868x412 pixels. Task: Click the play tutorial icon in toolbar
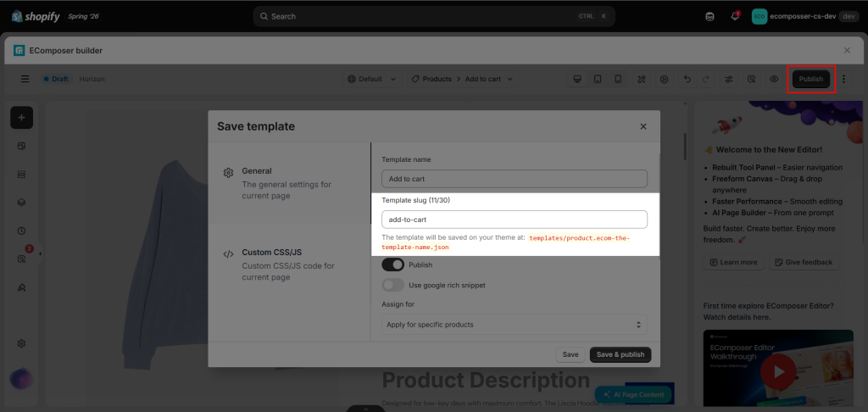coord(664,79)
